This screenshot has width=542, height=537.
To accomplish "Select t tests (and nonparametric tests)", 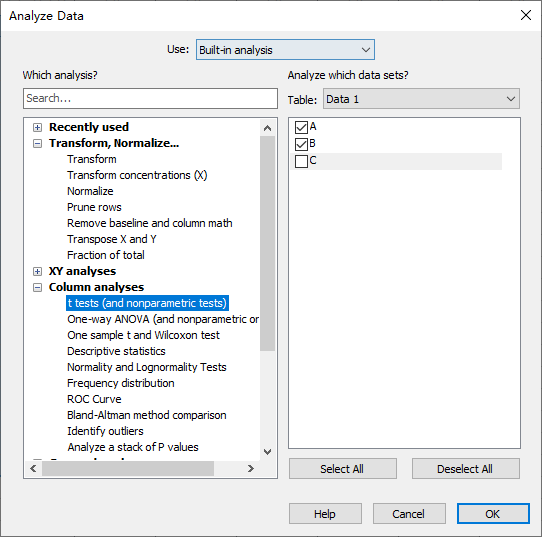I will [147, 303].
